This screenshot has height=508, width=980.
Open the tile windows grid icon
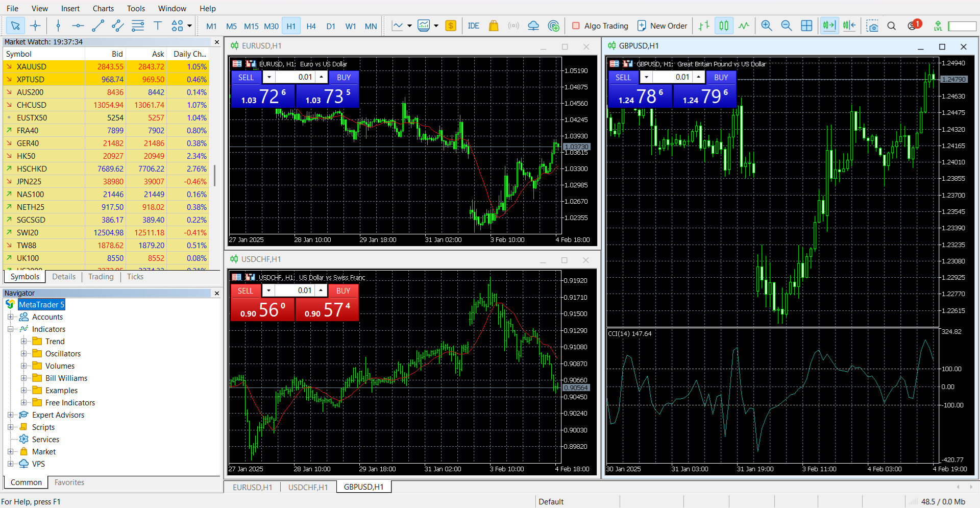(x=806, y=26)
